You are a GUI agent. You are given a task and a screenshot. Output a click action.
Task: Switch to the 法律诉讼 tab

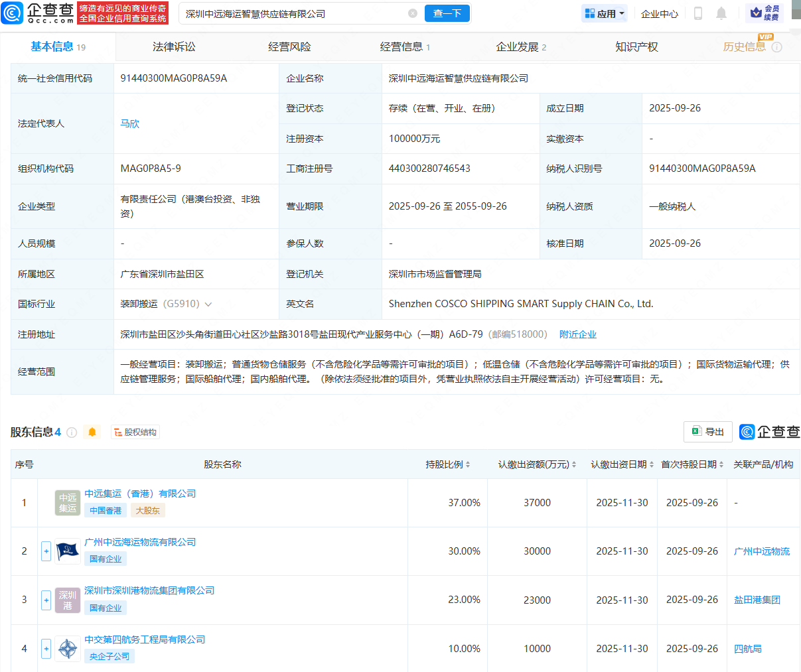point(174,47)
